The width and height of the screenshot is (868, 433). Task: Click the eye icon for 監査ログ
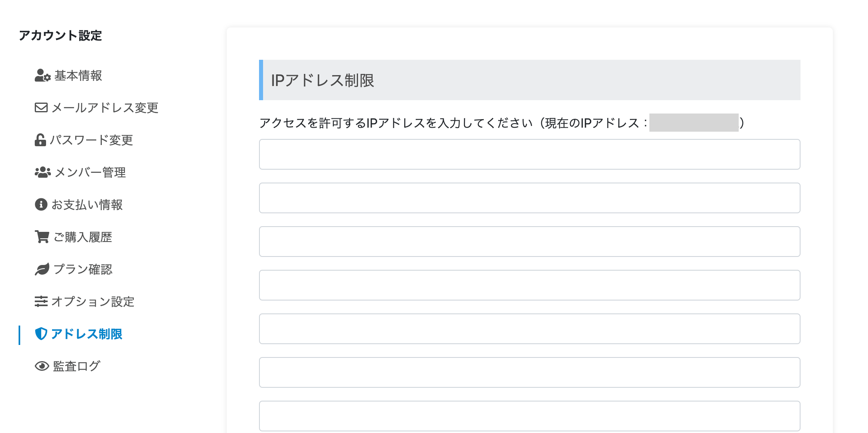pyautogui.click(x=42, y=366)
